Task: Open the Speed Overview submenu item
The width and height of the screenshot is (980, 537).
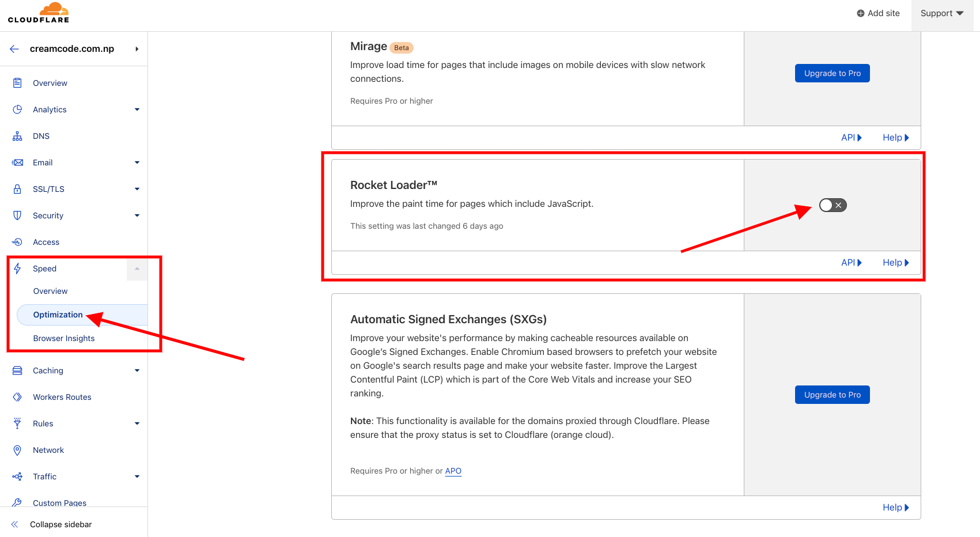Action: (x=50, y=291)
